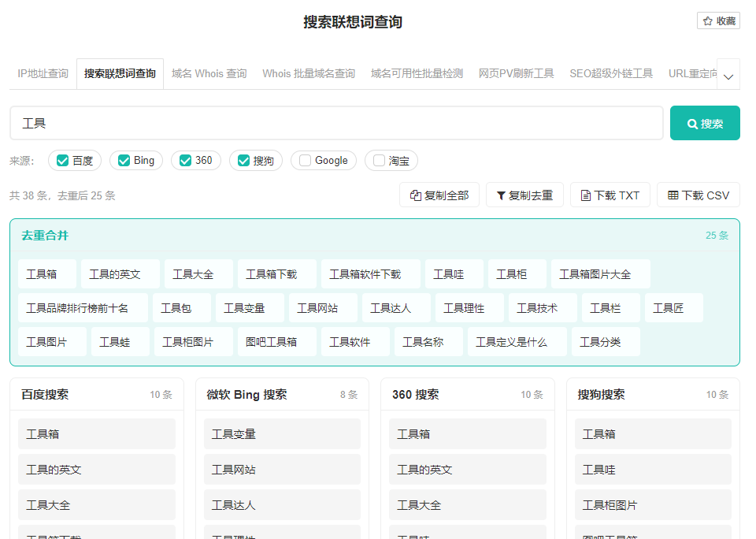Uncheck the 360 source checkbox
The width and height of the screenshot is (756, 539).
click(185, 161)
